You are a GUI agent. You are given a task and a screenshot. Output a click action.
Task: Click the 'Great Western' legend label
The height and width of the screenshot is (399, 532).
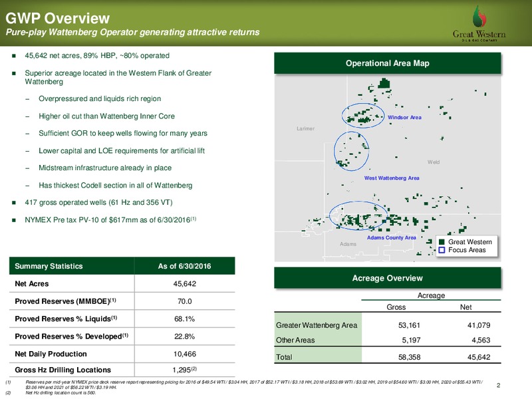(470, 242)
